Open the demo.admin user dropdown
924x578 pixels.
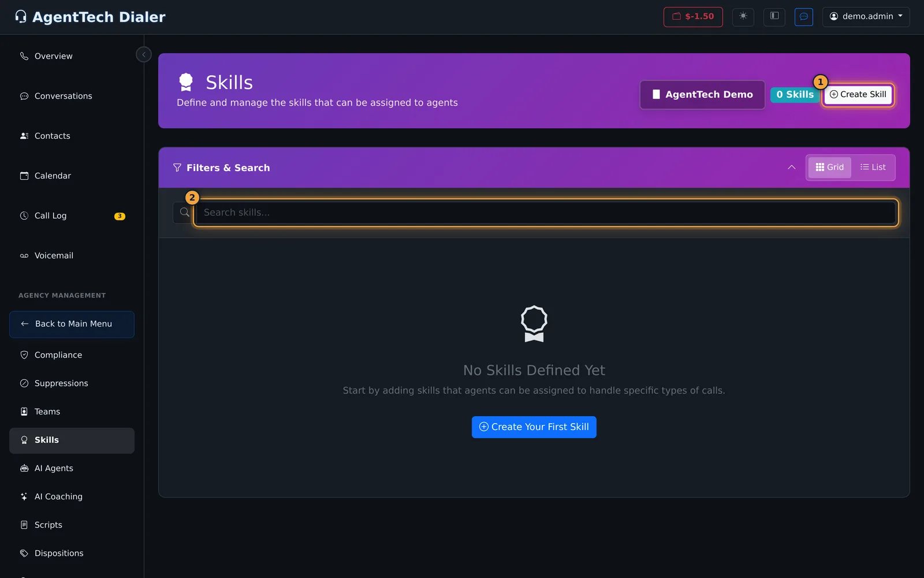click(866, 17)
